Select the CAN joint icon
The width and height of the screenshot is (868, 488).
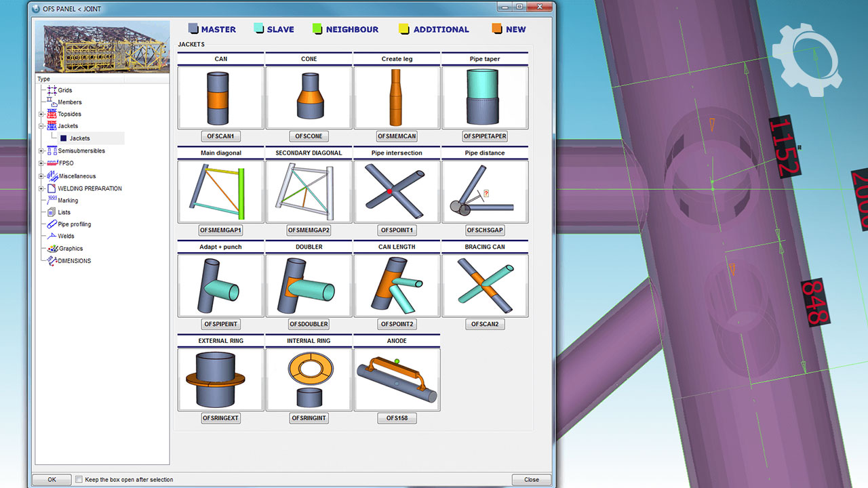pyautogui.click(x=220, y=97)
